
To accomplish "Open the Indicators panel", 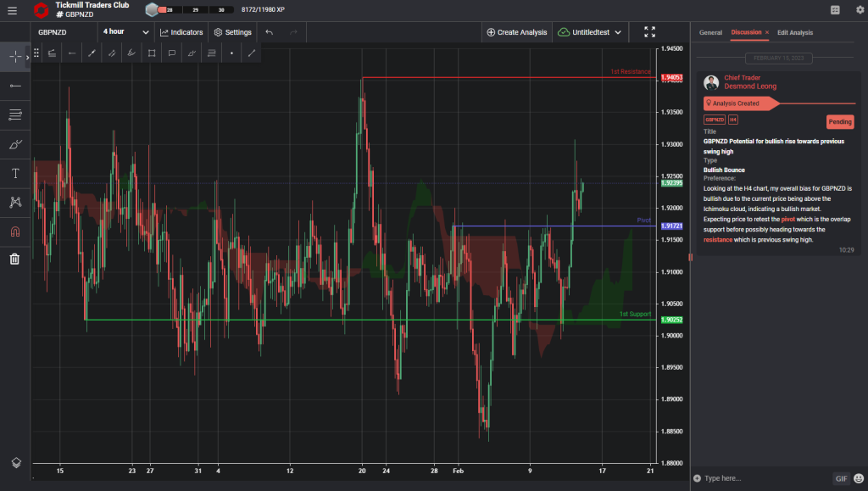I will click(x=181, y=32).
